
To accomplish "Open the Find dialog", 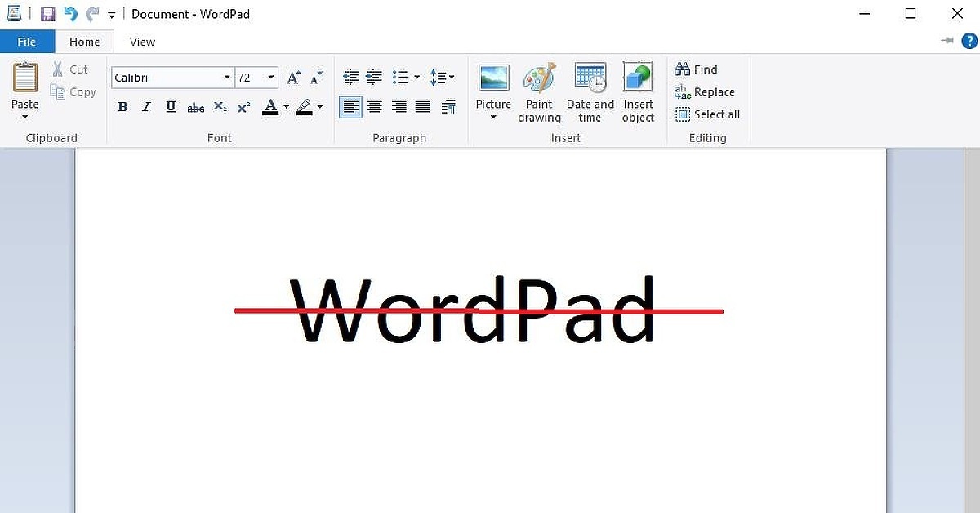I will coord(696,69).
